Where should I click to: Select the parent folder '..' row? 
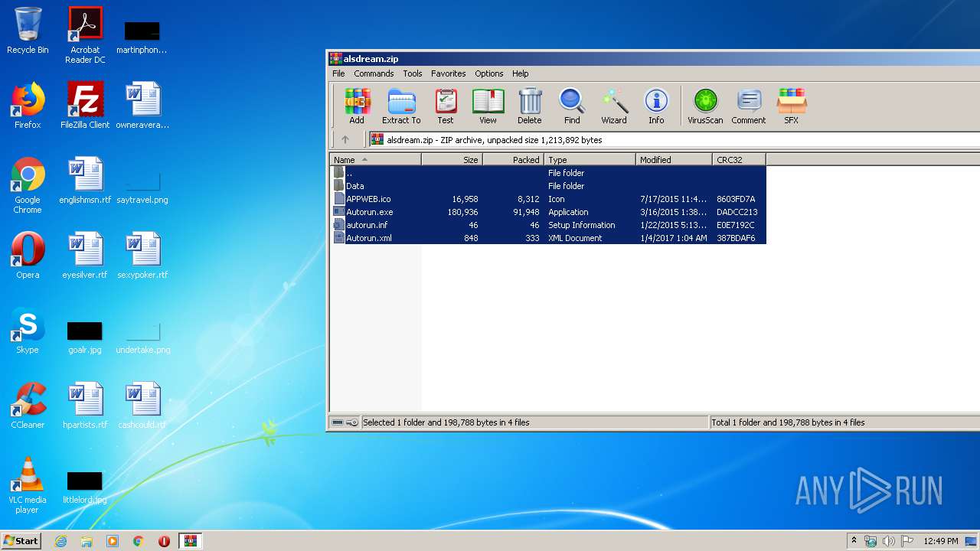547,173
